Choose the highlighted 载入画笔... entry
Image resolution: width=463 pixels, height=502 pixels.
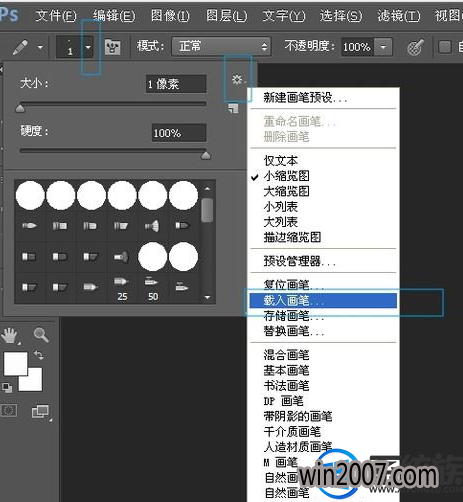click(323, 300)
